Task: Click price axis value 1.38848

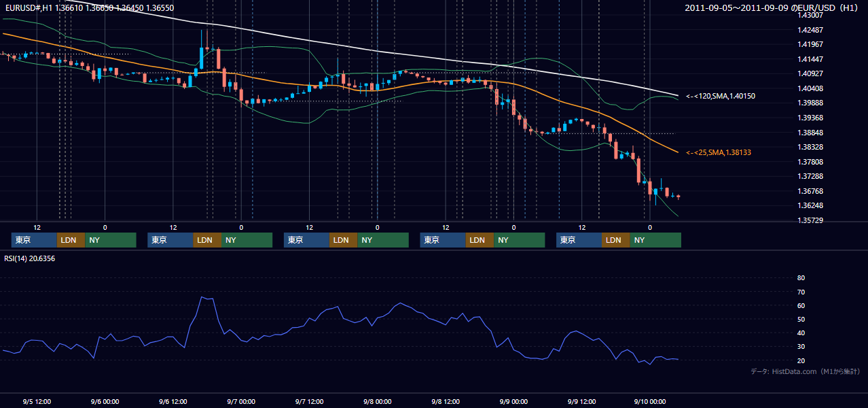Action: tap(810, 133)
